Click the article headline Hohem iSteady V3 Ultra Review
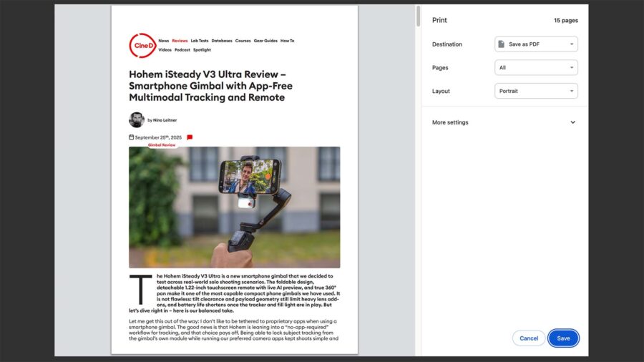The height and width of the screenshot is (362, 644). click(210, 86)
